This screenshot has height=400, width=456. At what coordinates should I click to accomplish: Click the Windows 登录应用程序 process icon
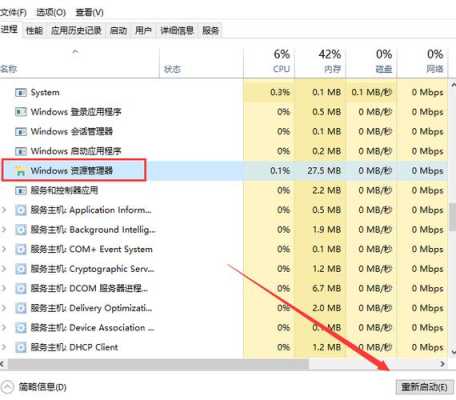21,112
